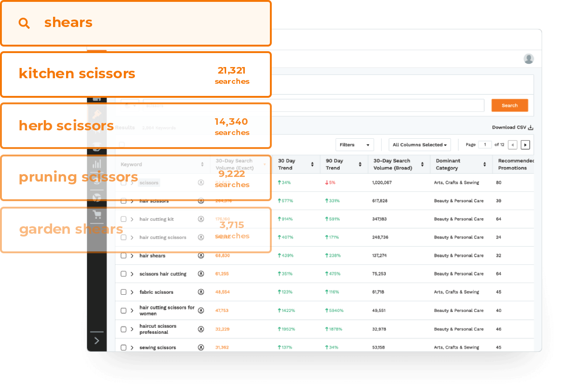
Task: Click the Recommended Promotions column header
Action: pyautogui.click(x=516, y=164)
